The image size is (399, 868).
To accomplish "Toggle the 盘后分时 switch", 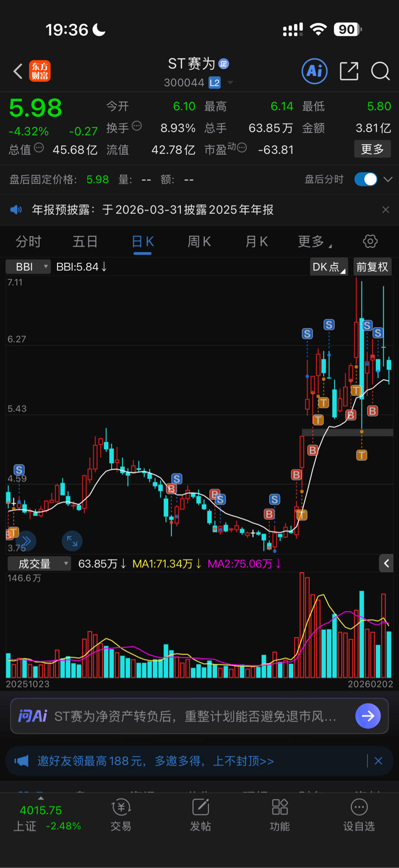I will point(366,179).
